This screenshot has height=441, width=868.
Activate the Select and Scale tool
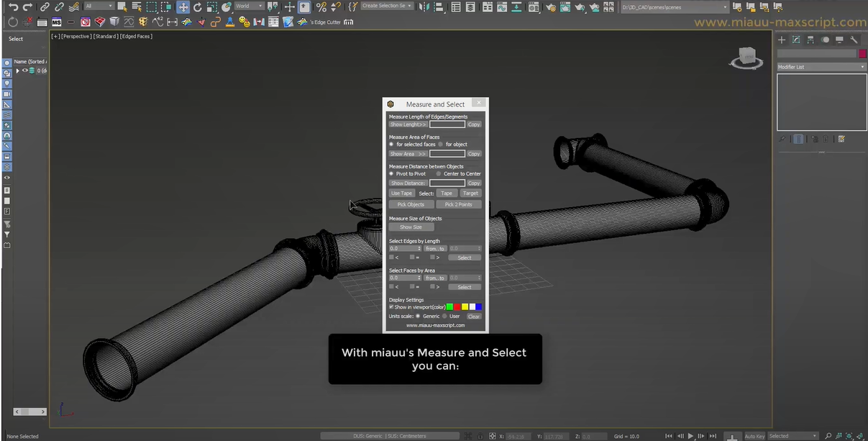212,6
